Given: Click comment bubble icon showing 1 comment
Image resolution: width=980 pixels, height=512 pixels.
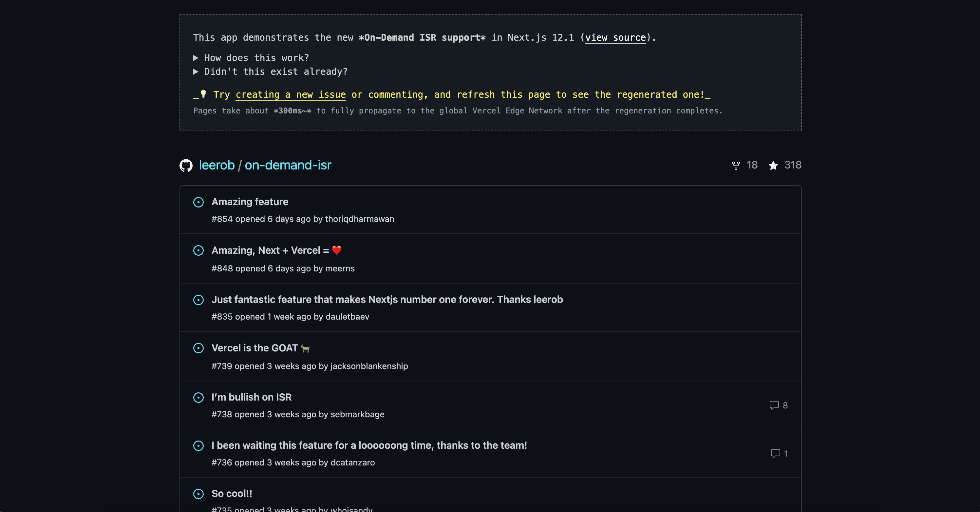Looking at the screenshot, I should (775, 453).
